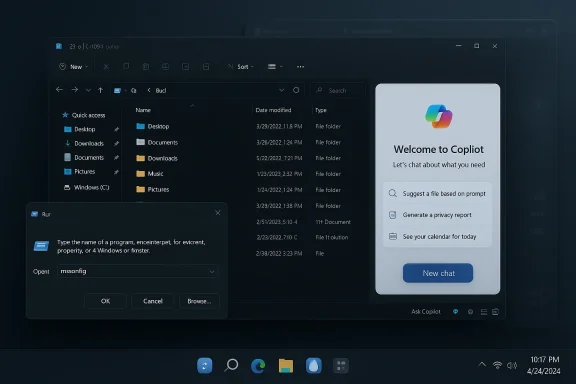Open the Downloads folder in file list
Screen dimensions: 576x384
click(x=157, y=158)
